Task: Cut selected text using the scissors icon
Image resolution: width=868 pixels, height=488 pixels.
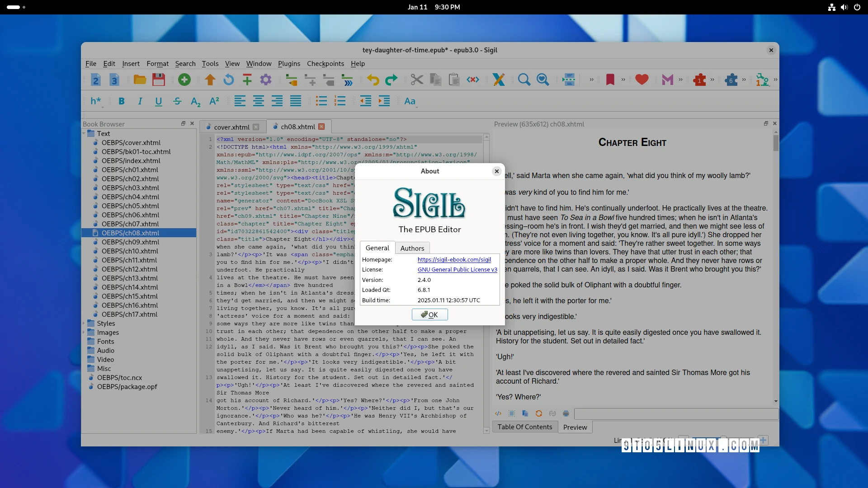Action: (416, 80)
